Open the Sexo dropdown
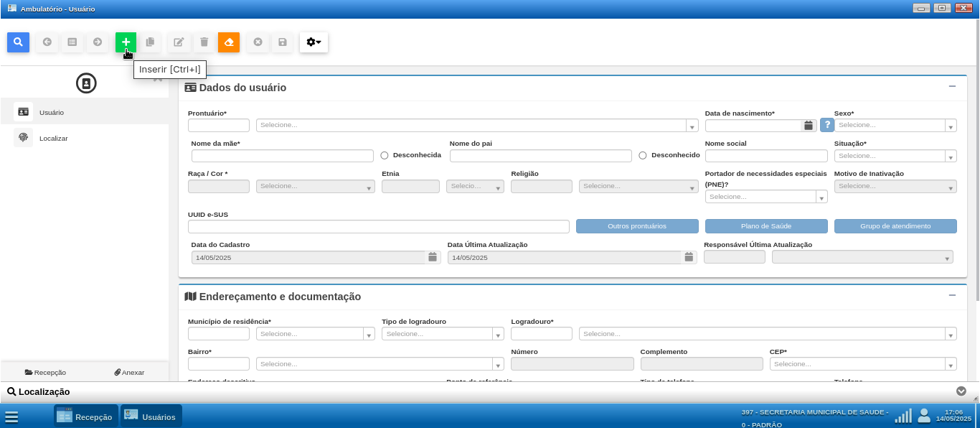Viewport: 980px width, 428px height. tap(895, 126)
